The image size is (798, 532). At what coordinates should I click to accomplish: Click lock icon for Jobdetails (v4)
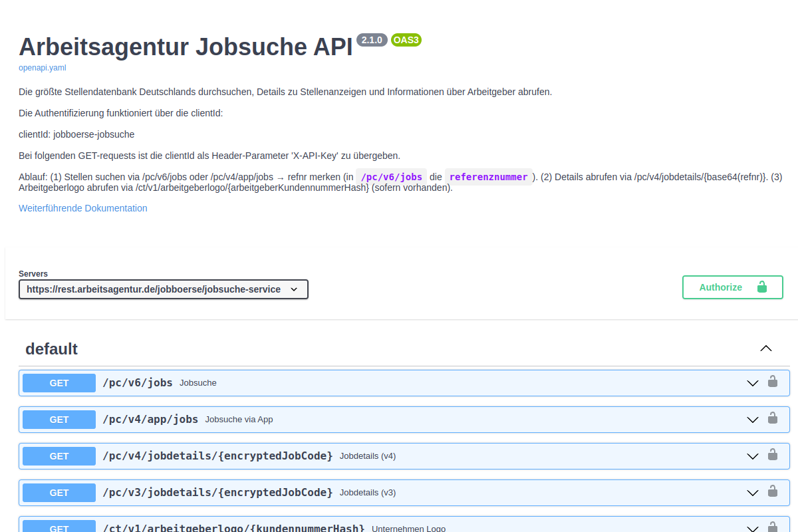(773, 455)
